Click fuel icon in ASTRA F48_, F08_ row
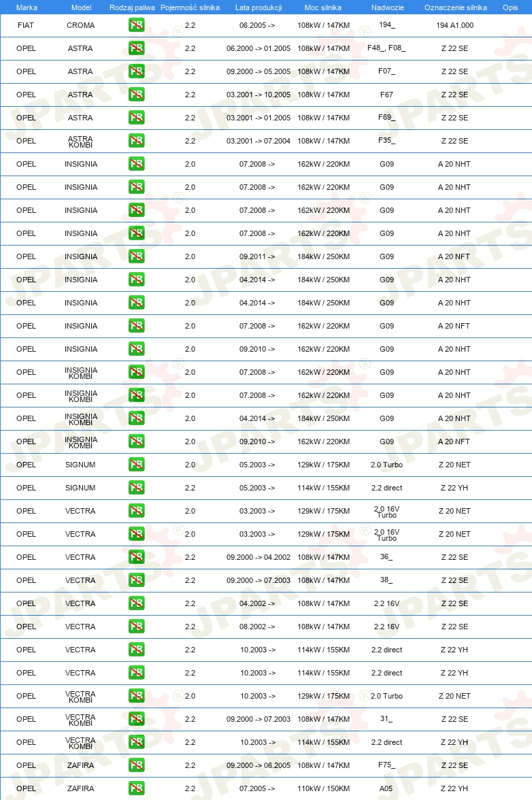 pos(136,48)
